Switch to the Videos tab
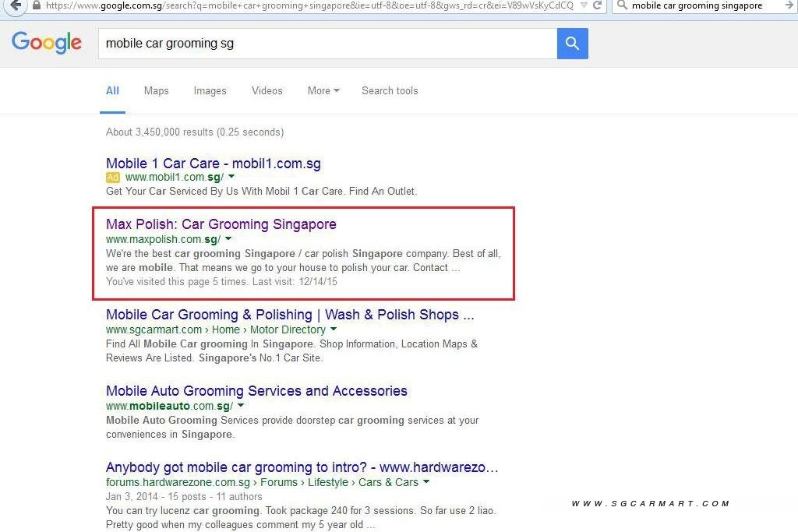798x532 pixels. [x=267, y=91]
